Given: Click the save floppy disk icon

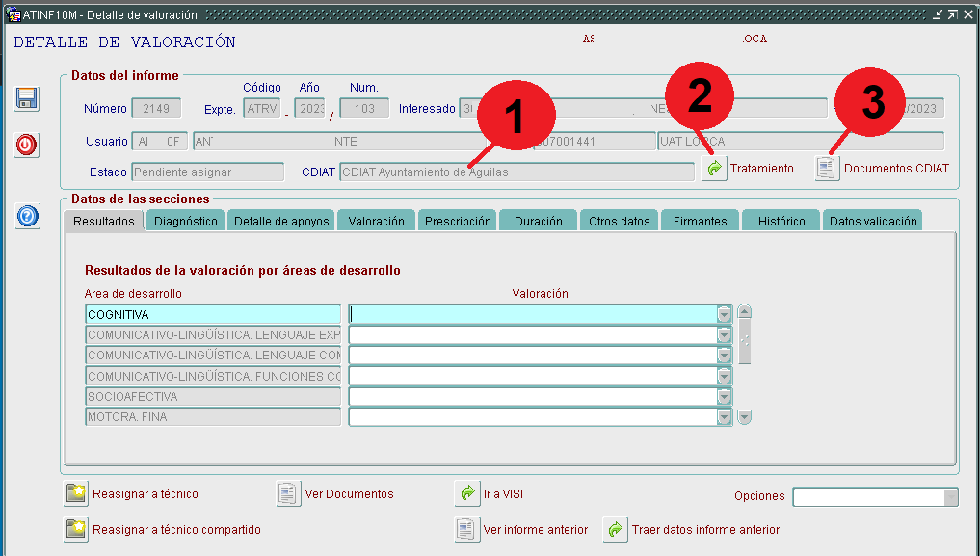Looking at the screenshot, I should pyautogui.click(x=27, y=98).
